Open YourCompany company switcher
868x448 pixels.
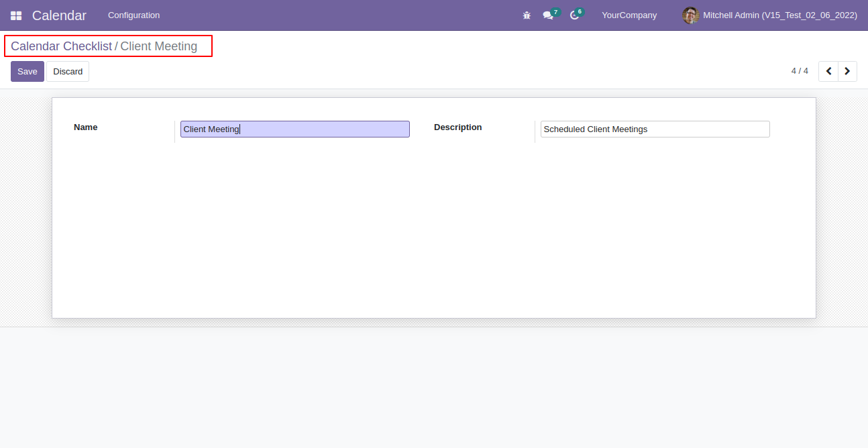[629, 15]
